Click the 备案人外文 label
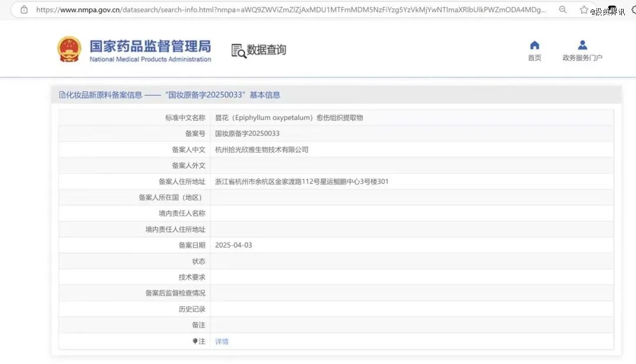 point(188,166)
